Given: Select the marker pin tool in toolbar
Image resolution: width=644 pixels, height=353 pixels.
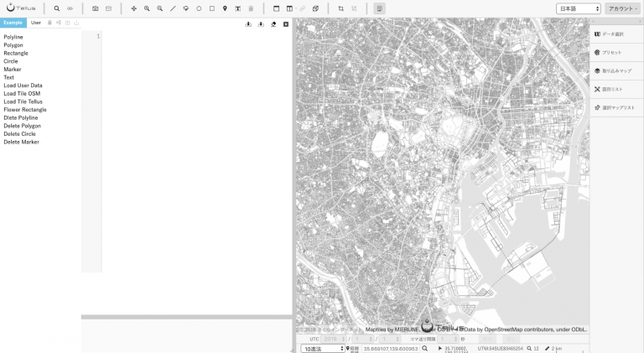Looking at the screenshot, I should coord(225,8).
